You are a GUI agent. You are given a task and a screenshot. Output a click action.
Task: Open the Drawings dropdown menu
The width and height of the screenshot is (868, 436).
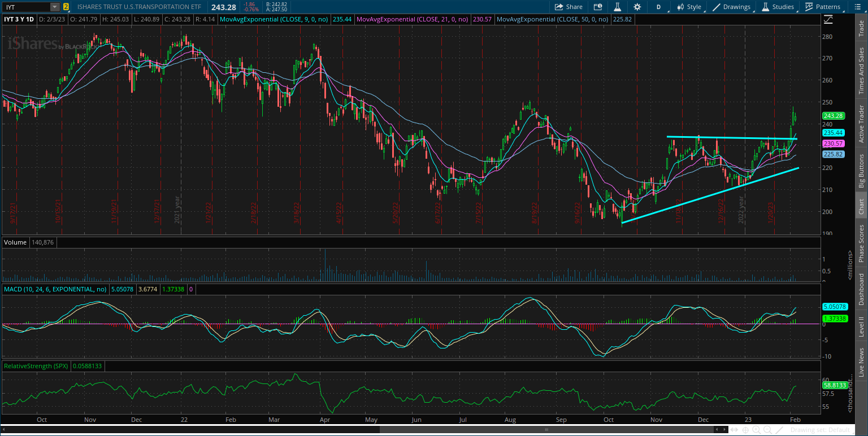click(x=732, y=7)
